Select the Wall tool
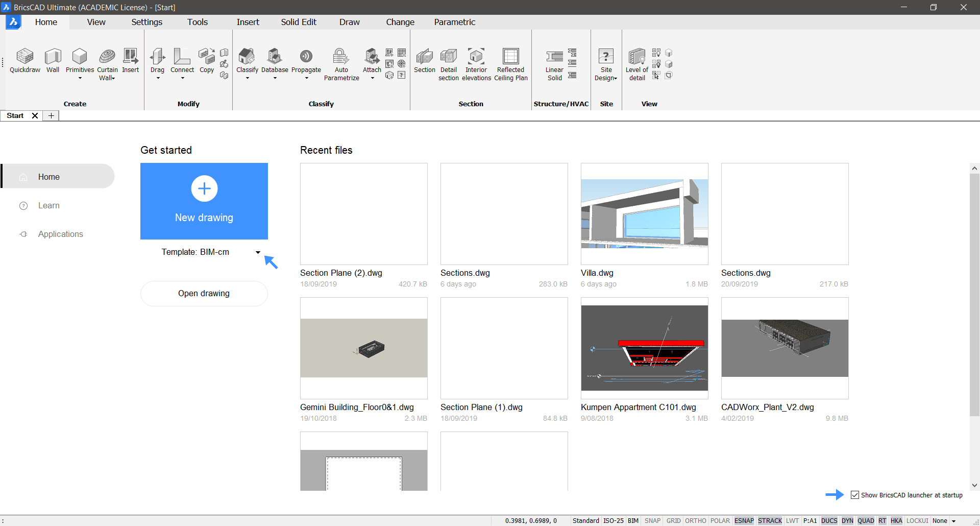 (x=53, y=61)
